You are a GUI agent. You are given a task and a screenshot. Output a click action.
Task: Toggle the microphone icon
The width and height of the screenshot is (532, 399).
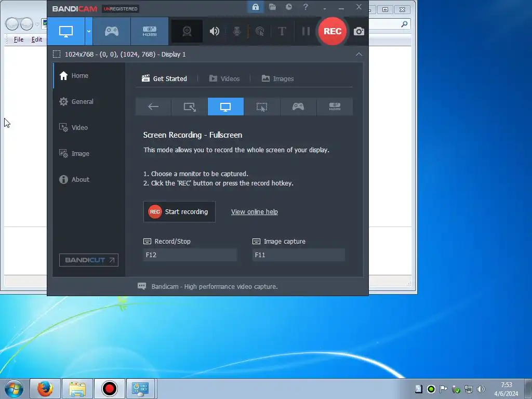[237, 31]
